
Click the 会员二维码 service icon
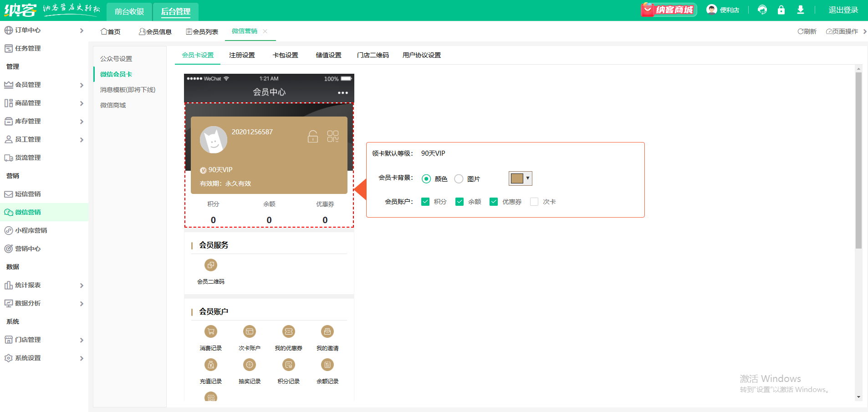pos(211,265)
